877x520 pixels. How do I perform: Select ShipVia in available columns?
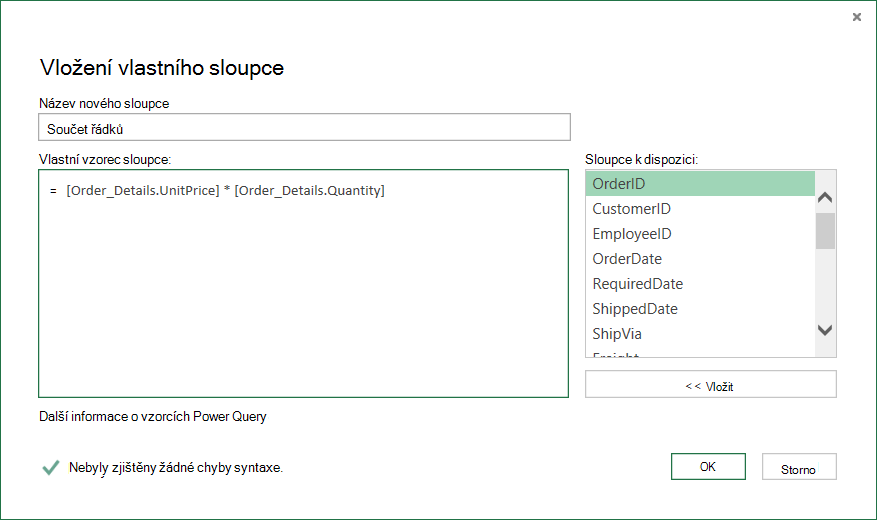(x=700, y=334)
